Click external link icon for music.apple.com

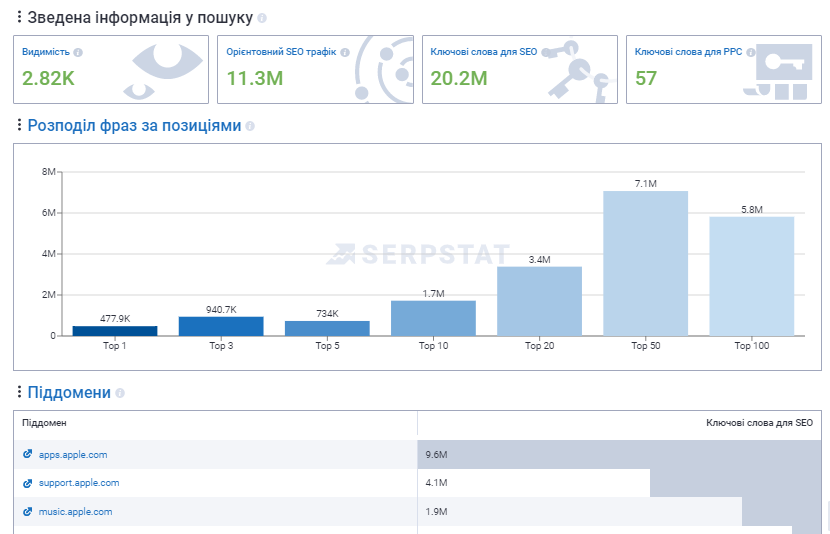(x=28, y=512)
